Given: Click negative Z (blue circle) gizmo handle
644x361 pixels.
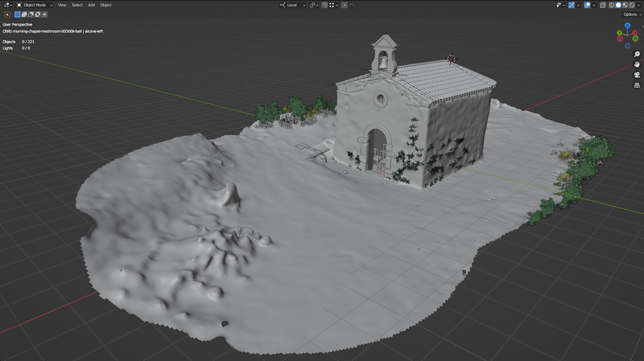Looking at the screenshot, I should point(627,46).
